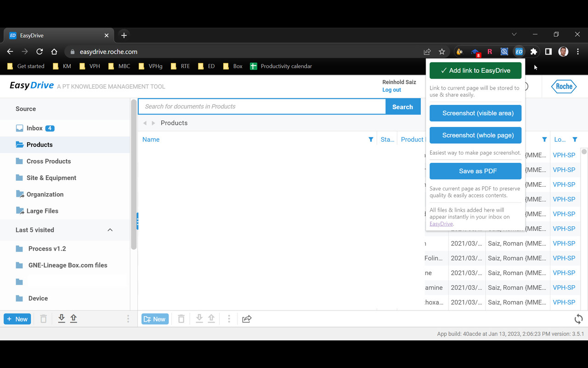Open the ED extension icon in the browser toolbar
The height and width of the screenshot is (368, 588).
click(519, 52)
